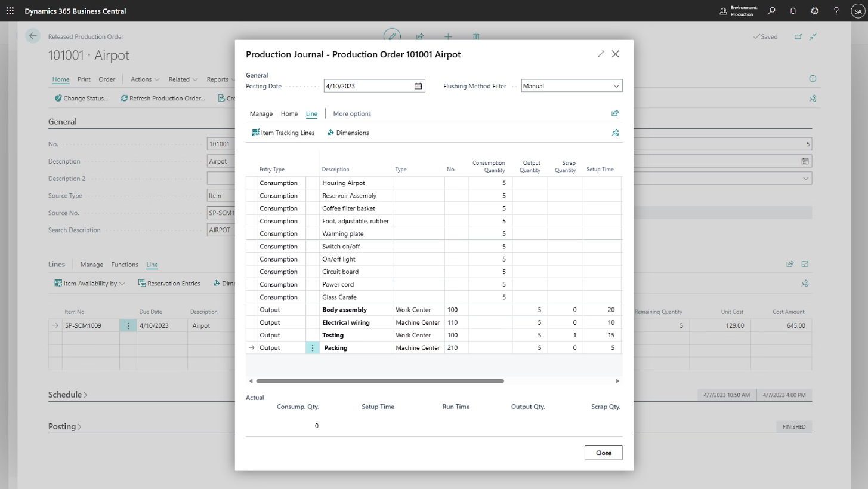Open the Posting Date calendar picker

(417, 85)
